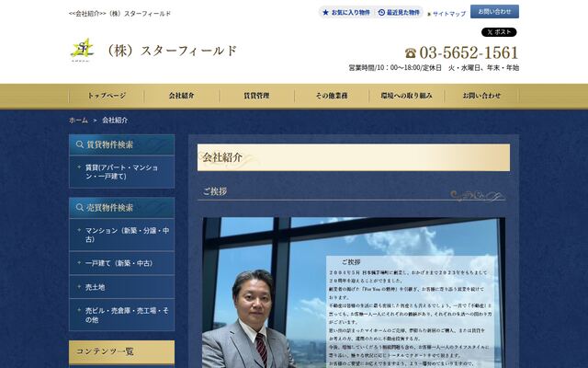588x368 pixels.
Task: Open 一戸建て（新築・中古）search
Action: coord(122,263)
